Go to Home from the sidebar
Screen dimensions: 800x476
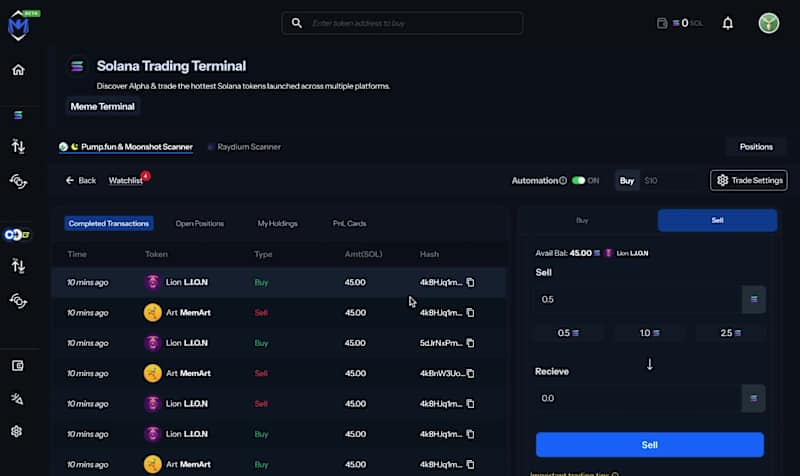click(x=18, y=70)
